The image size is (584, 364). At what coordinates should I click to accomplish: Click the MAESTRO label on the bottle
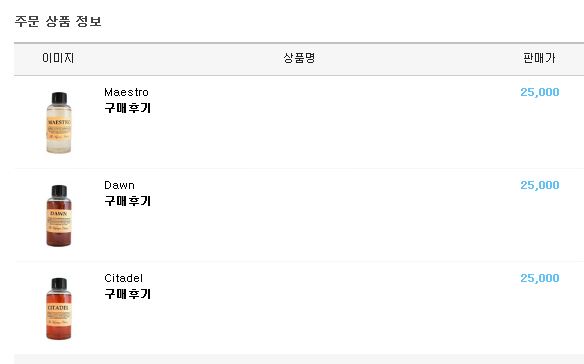pos(59,122)
